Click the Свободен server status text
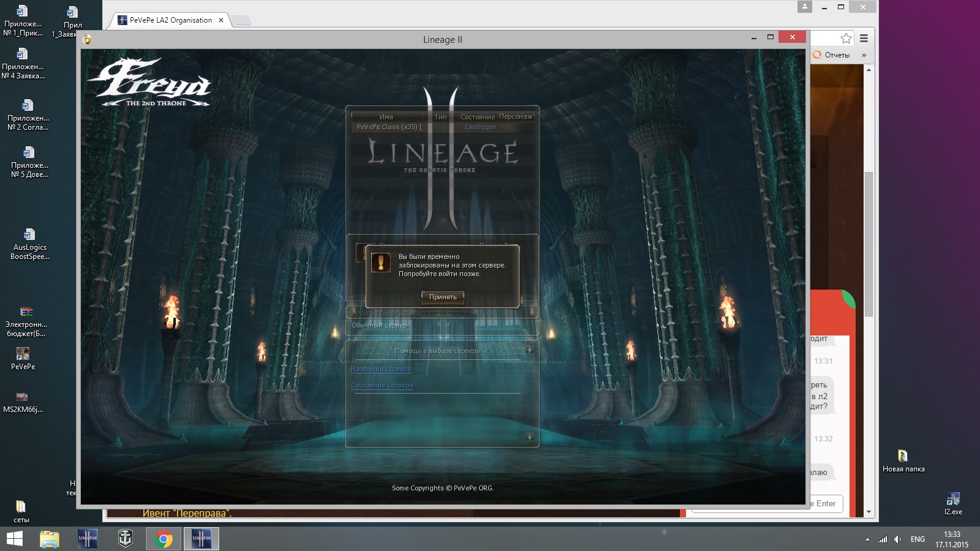This screenshot has width=980, height=551. [x=480, y=127]
